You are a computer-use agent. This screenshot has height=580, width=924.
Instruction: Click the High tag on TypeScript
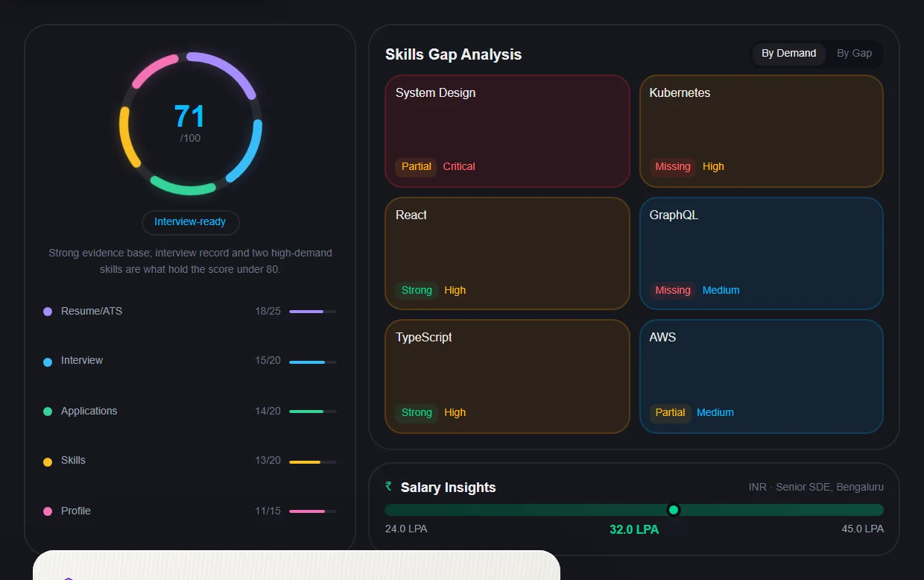point(455,412)
